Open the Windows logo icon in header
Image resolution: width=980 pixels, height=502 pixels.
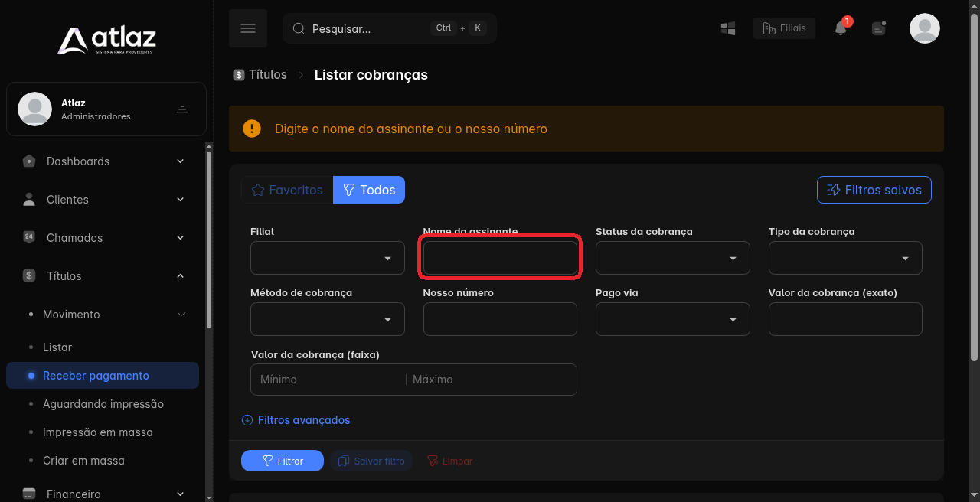pyautogui.click(x=728, y=28)
